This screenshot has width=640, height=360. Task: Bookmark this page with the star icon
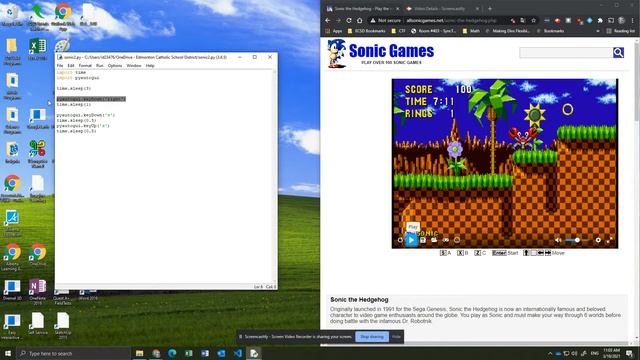click(x=533, y=20)
